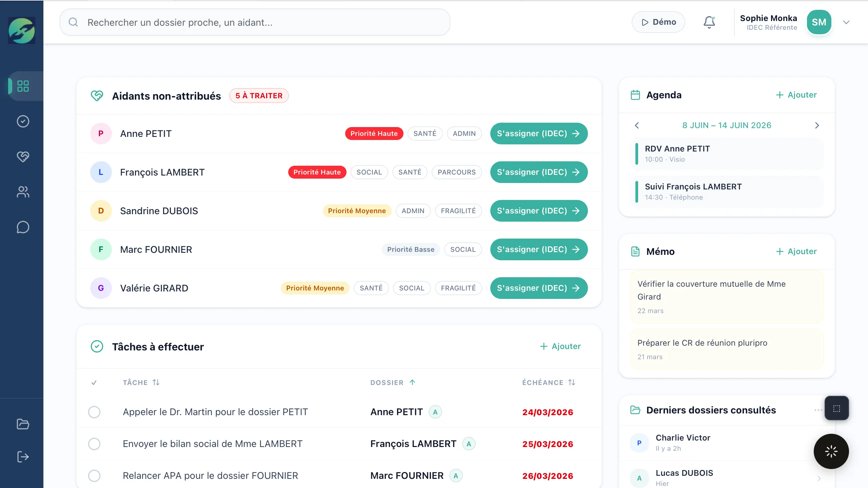Sort tasks by DOSSIER column

pyautogui.click(x=393, y=383)
